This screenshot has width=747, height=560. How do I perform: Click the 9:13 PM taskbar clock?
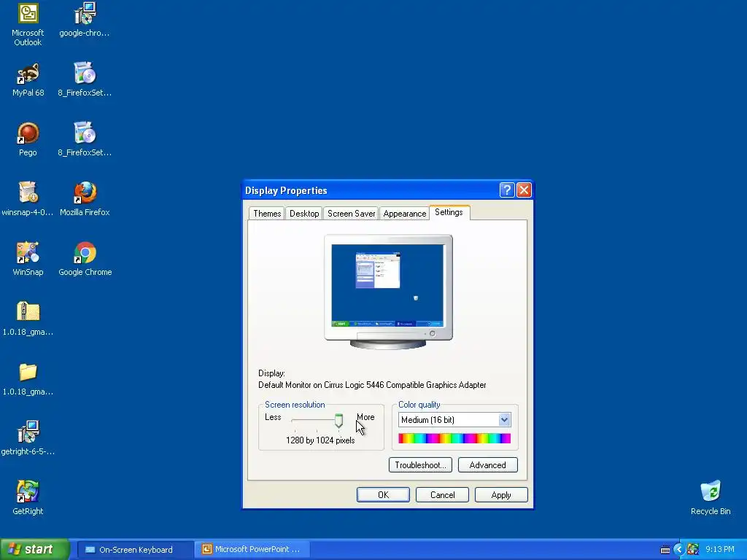(x=719, y=550)
